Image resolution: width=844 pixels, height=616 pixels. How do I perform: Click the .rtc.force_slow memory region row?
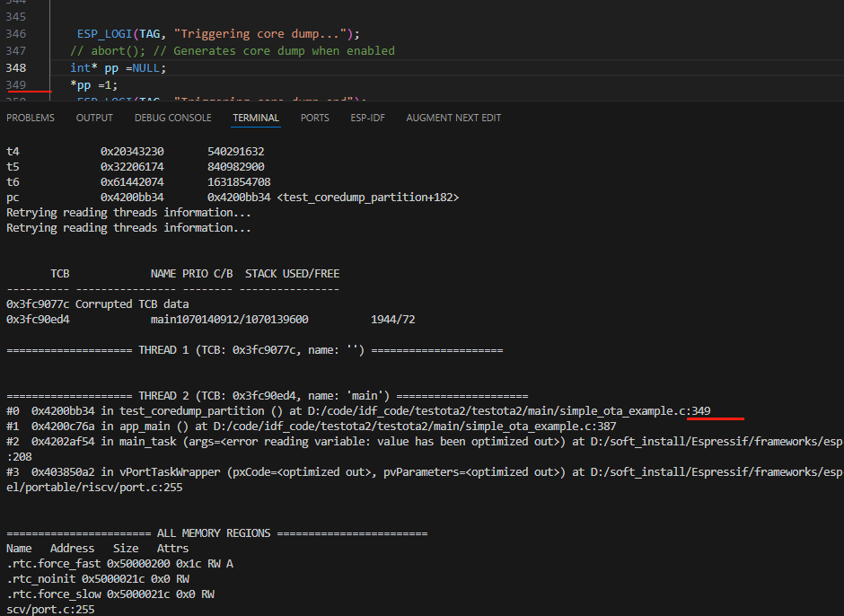[110, 594]
